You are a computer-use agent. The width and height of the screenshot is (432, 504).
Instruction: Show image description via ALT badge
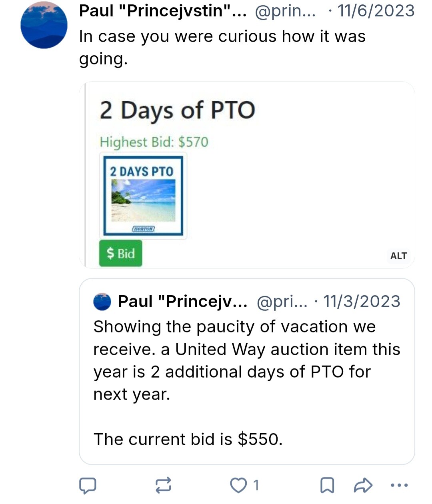398,256
